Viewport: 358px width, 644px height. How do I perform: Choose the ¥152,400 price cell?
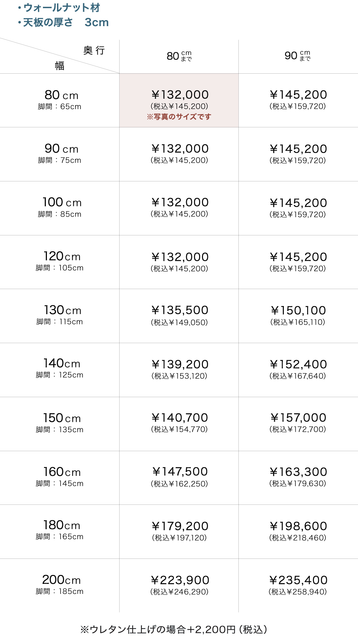pyautogui.click(x=298, y=364)
